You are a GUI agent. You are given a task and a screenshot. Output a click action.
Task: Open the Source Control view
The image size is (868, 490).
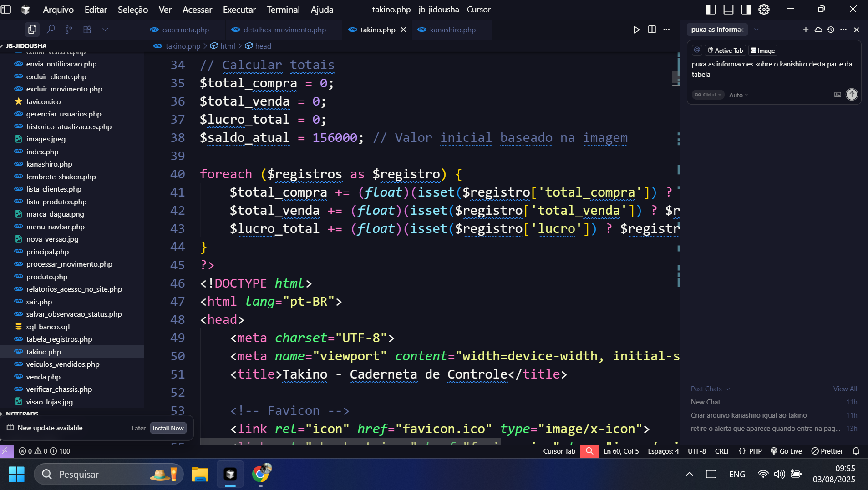coord(69,30)
